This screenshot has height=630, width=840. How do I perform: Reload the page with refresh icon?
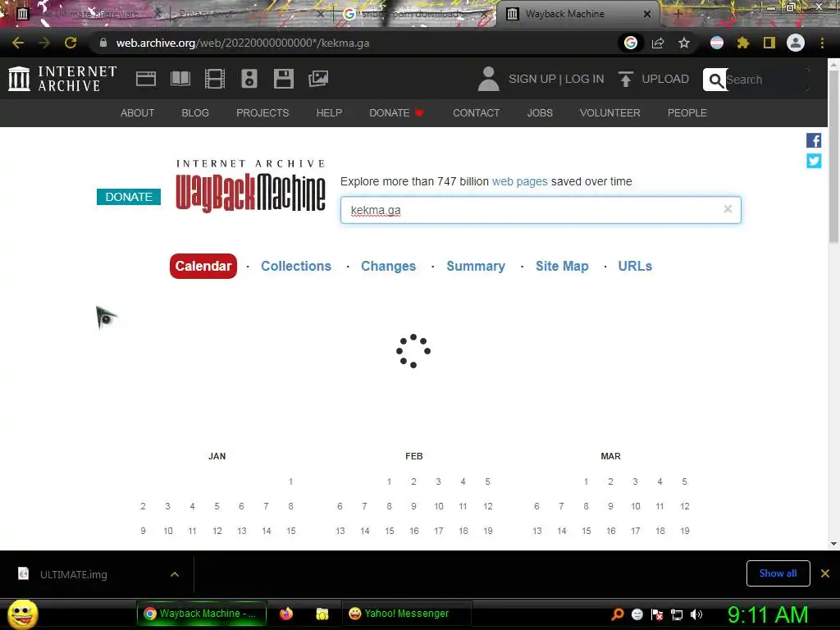[71, 43]
